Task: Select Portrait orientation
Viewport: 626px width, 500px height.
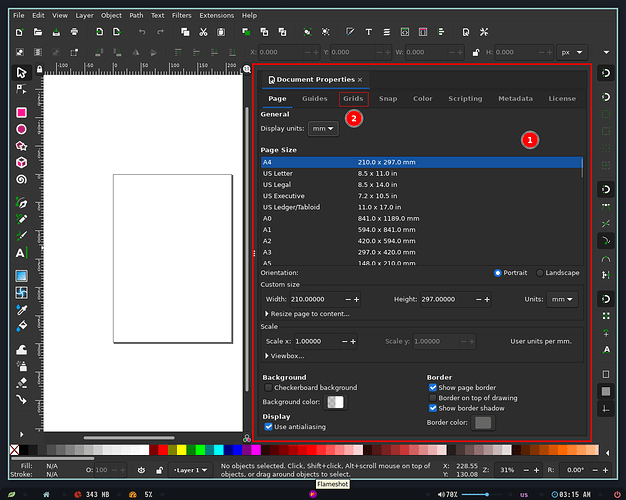Action: (x=497, y=273)
